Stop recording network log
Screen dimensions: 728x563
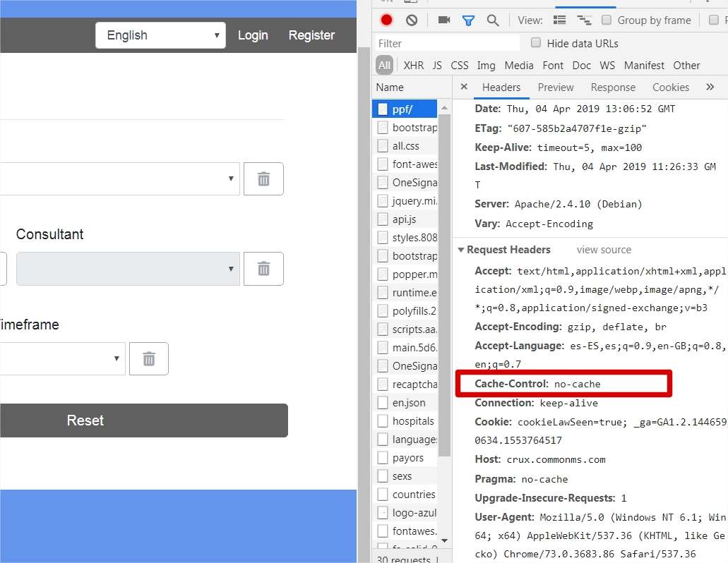386,20
